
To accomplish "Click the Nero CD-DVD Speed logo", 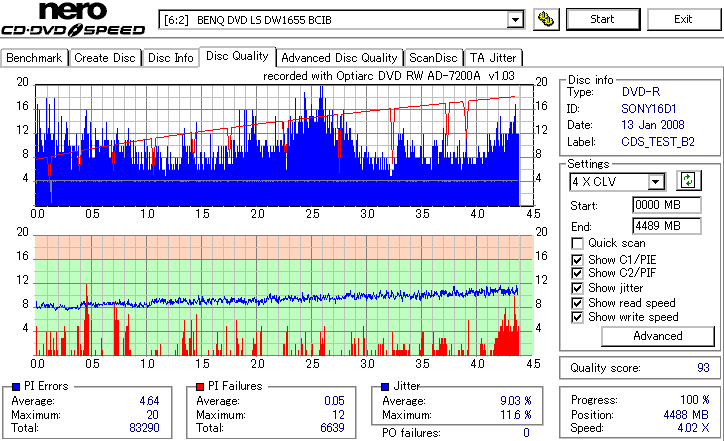I will (73, 19).
